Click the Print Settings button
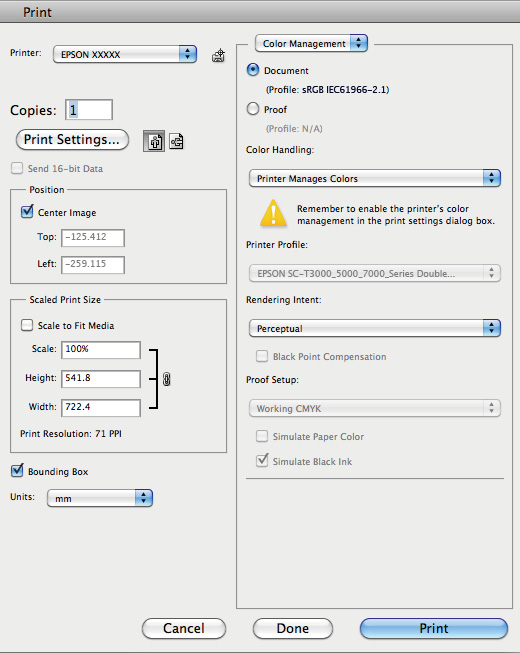Screen dimensions: 520x653 pos(72,140)
